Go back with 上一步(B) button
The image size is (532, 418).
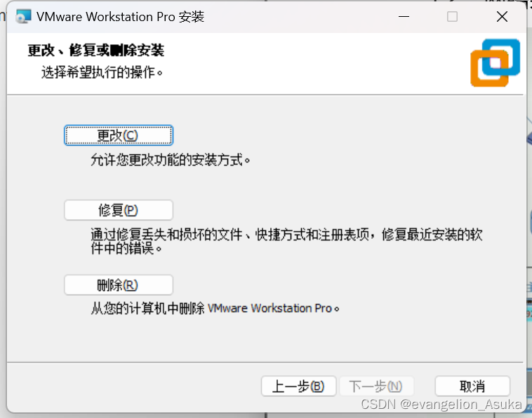[298, 386]
